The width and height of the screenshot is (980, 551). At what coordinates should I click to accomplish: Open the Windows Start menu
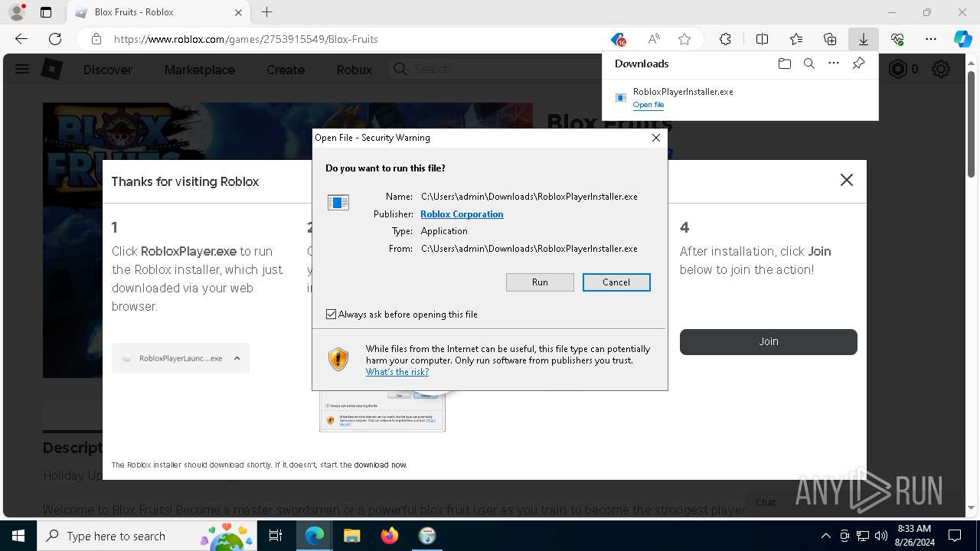[18, 536]
